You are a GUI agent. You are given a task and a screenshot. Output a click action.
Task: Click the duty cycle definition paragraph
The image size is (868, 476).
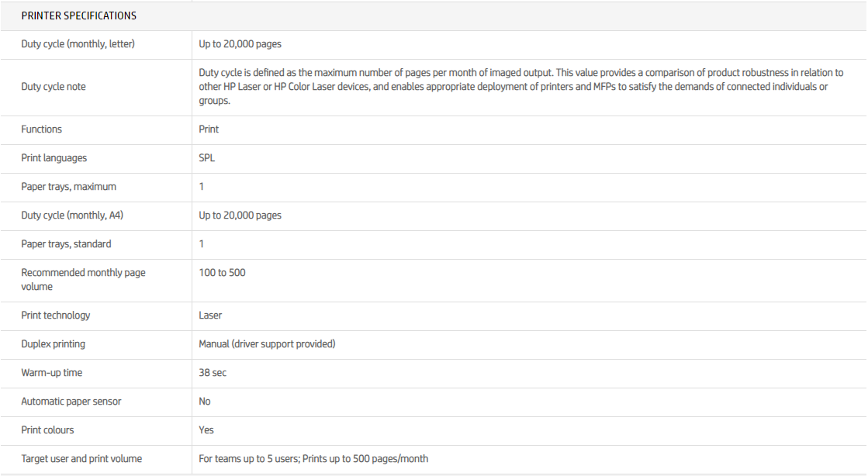click(x=520, y=87)
